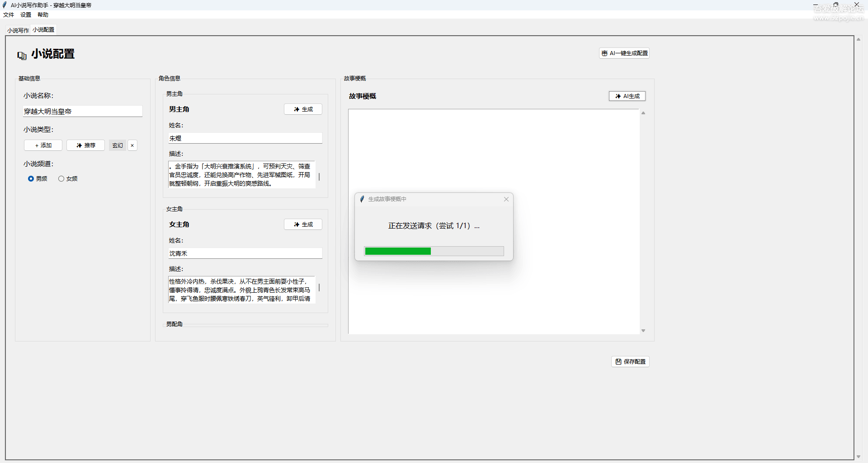Generate the female lead character (女主角)

pos(303,224)
